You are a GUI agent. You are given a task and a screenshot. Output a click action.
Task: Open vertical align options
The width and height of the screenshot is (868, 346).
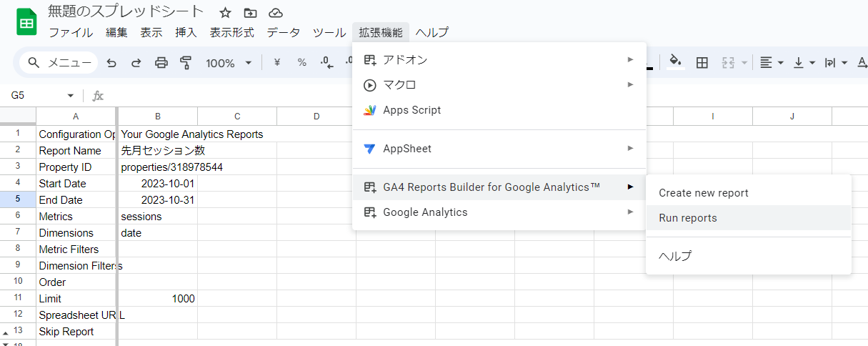804,63
